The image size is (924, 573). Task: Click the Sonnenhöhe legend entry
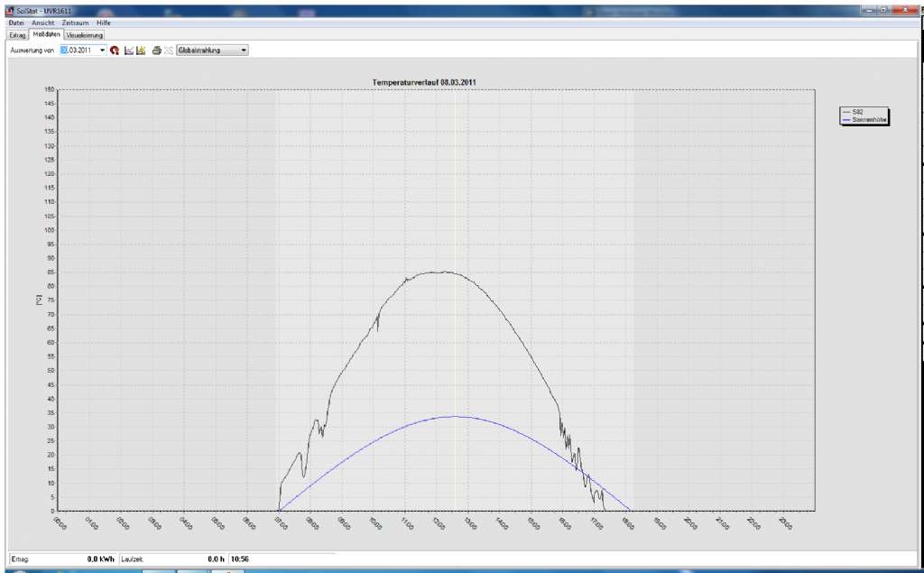tap(864, 118)
